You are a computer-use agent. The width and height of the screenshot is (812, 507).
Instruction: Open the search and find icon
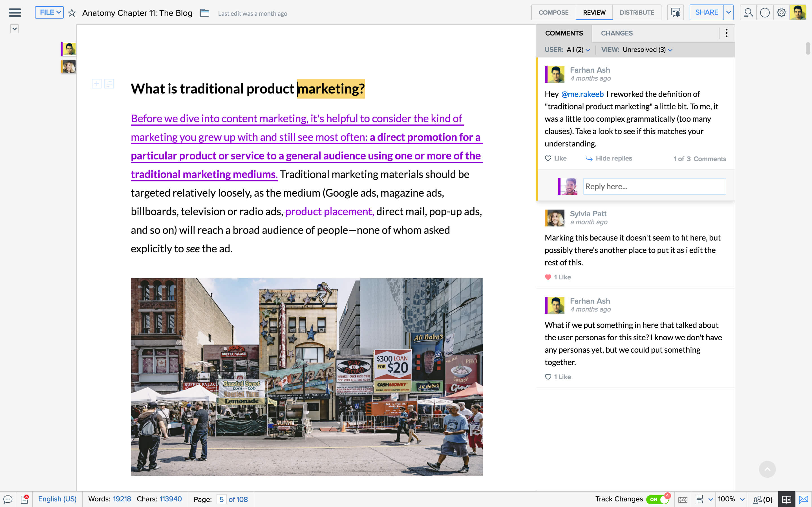[748, 13]
